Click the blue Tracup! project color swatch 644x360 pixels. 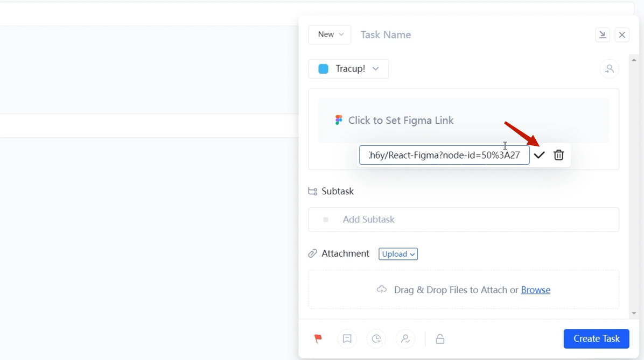323,69
